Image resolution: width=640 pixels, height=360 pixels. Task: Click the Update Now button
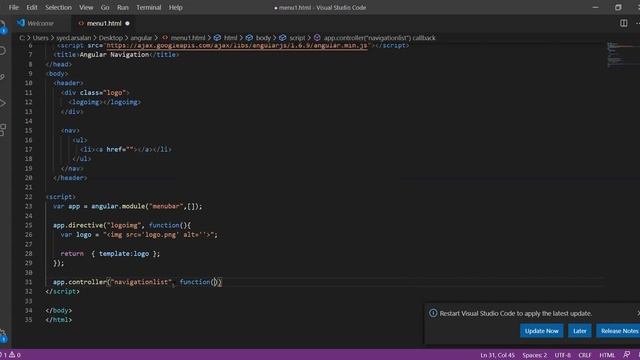coord(542,331)
